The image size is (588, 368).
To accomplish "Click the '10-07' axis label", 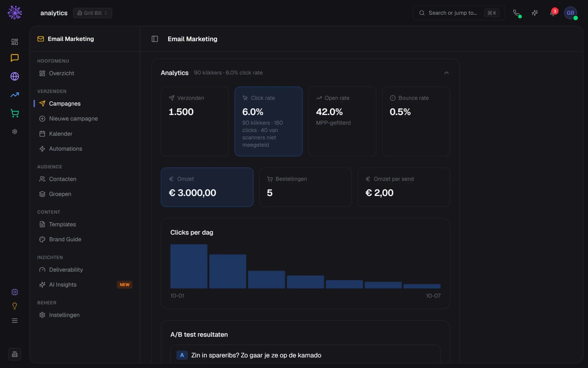I will pos(433,296).
